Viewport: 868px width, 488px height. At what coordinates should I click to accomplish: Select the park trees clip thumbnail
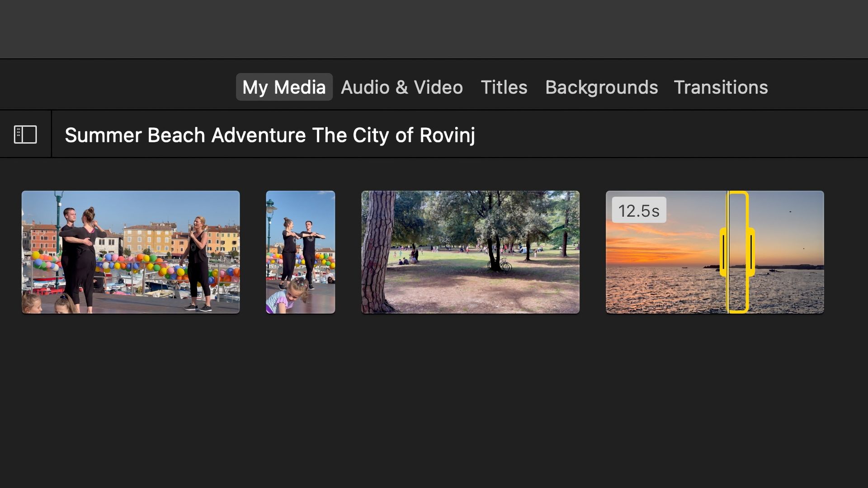(x=470, y=252)
